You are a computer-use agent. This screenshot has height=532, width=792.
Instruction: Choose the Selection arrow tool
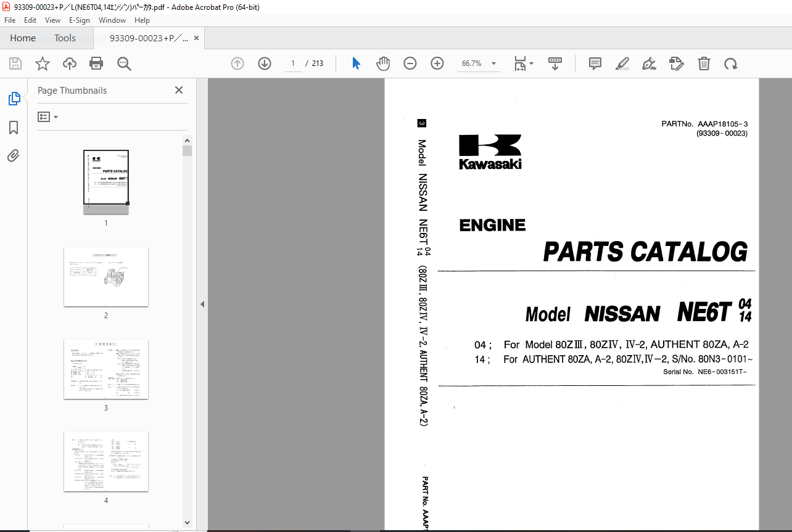coord(356,63)
